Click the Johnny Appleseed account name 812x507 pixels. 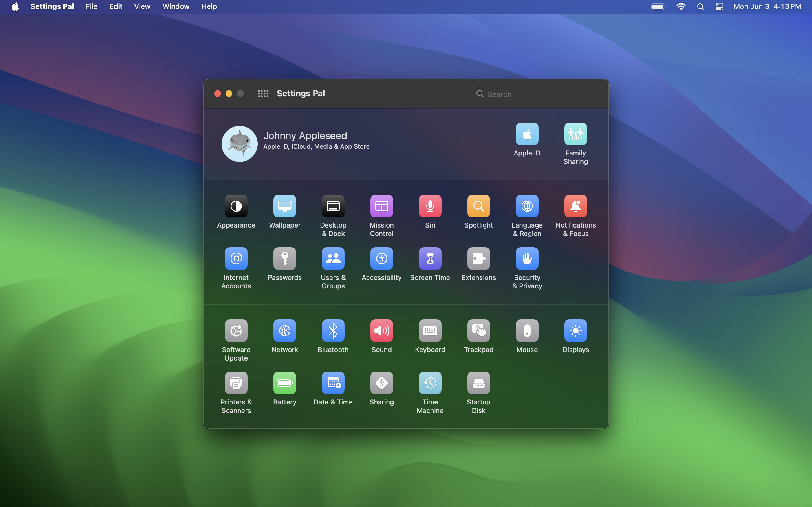[x=305, y=135]
